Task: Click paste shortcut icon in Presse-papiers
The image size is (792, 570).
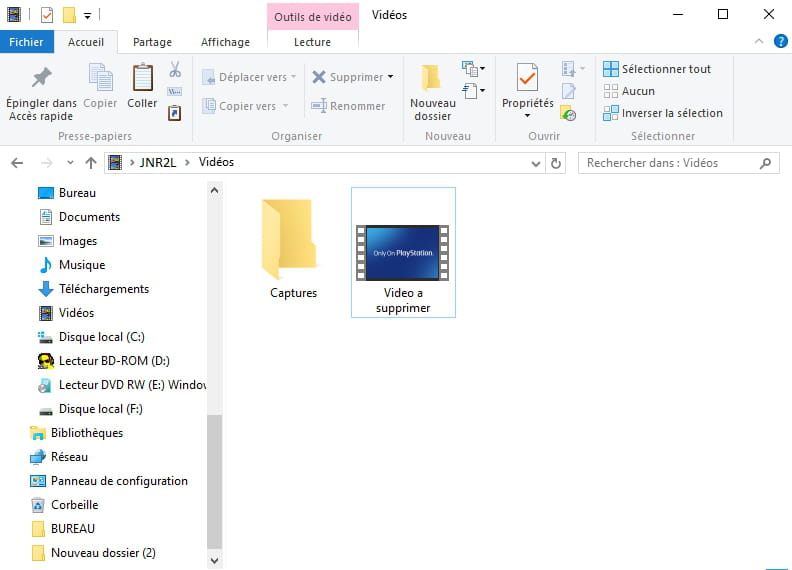Action: point(174,113)
